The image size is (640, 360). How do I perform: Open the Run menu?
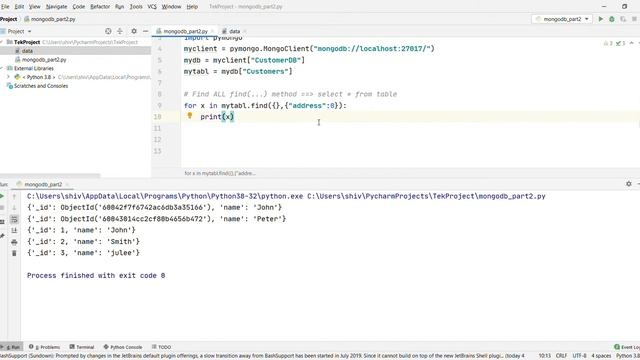tap(119, 7)
